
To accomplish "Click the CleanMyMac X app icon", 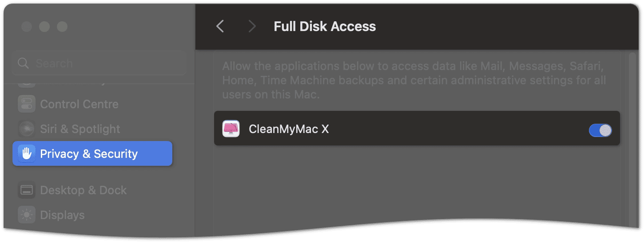I will [231, 129].
